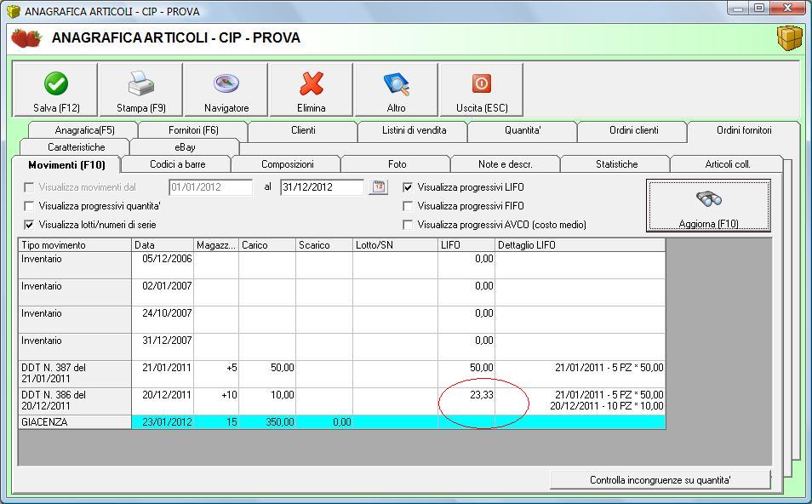Image resolution: width=812 pixels, height=504 pixels.
Task: Open the Ordini clienti tab
Action: [634, 130]
